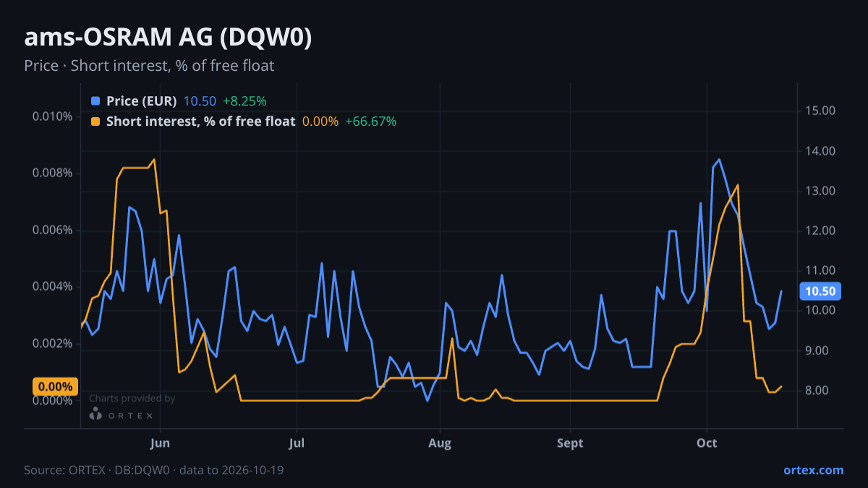The image size is (868, 488).
Task: Click the subtitle 'Price · Short interest, % of free float'
Action: tap(149, 66)
